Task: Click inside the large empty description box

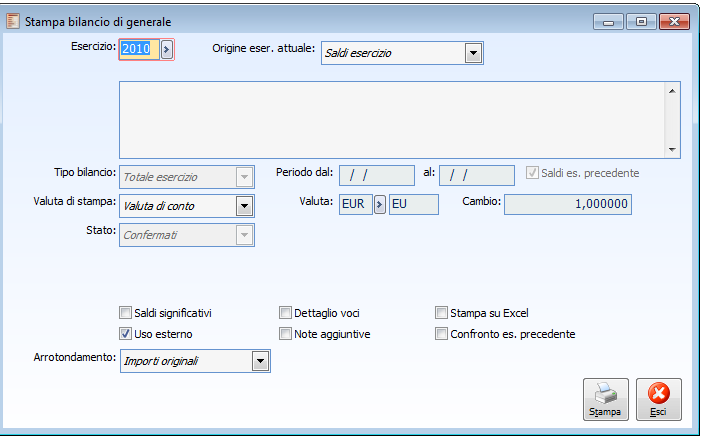Action: click(393, 120)
